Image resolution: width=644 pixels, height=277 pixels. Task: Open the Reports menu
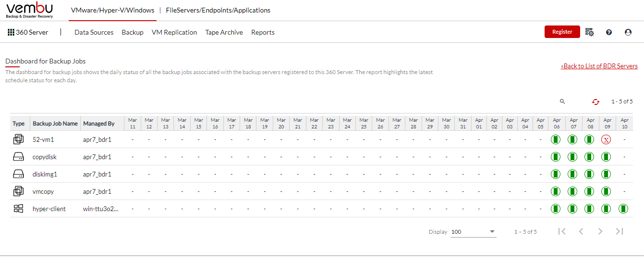tap(263, 32)
